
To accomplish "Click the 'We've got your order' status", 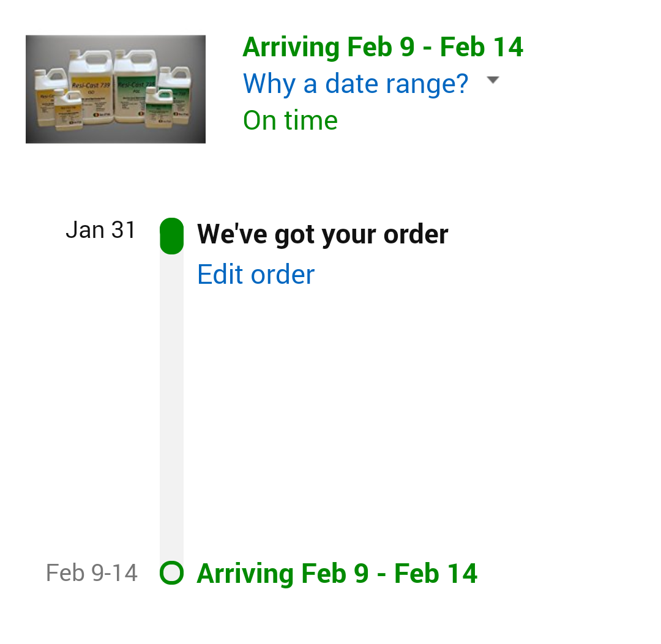I will pyautogui.click(x=323, y=234).
